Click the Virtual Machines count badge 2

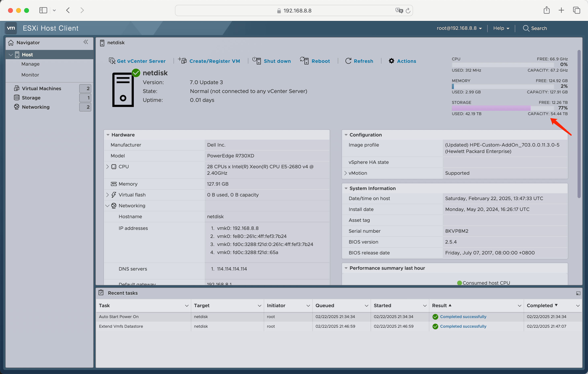(85, 88)
